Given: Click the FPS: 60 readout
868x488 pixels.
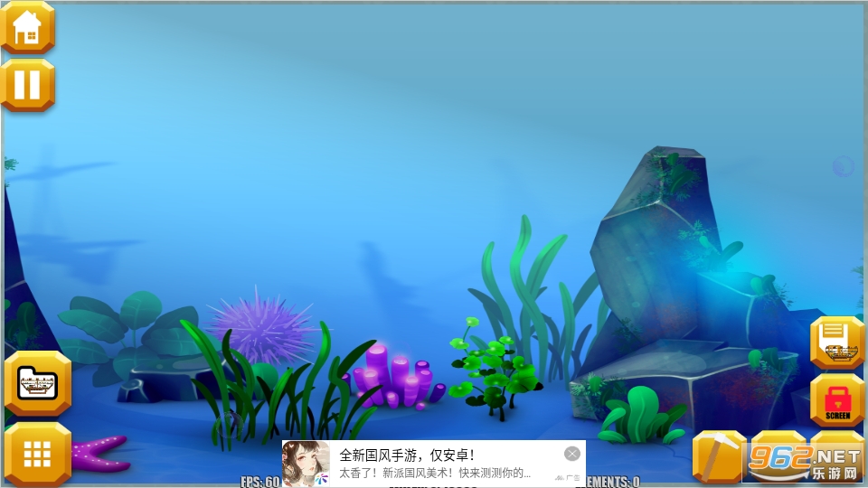Looking at the screenshot, I should tap(260, 482).
